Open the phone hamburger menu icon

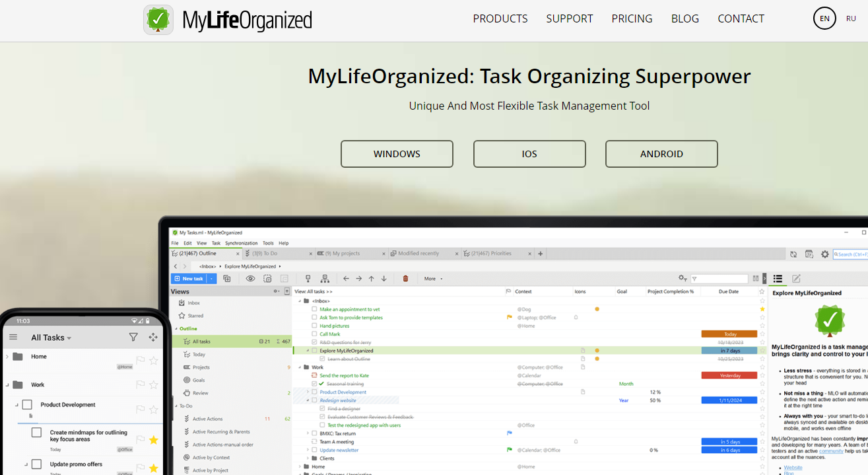(x=13, y=337)
